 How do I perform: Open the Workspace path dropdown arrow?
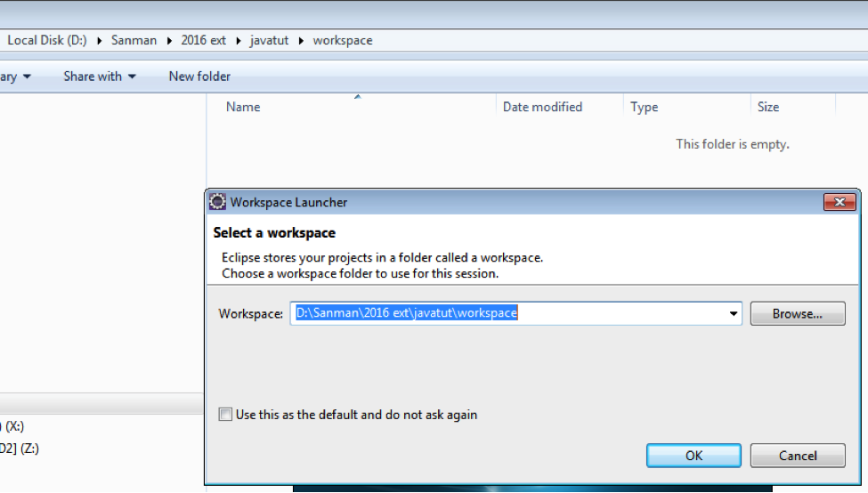click(x=734, y=314)
